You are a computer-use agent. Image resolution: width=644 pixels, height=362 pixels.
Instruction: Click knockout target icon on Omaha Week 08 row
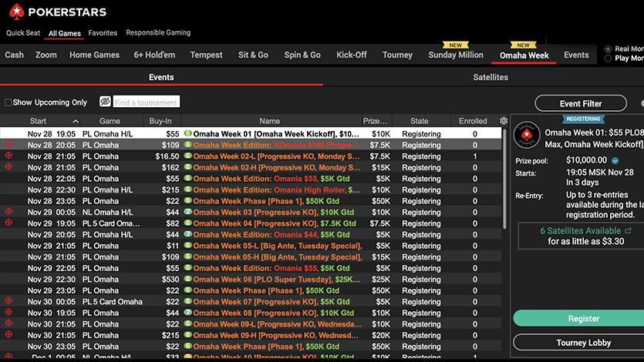click(x=8, y=312)
